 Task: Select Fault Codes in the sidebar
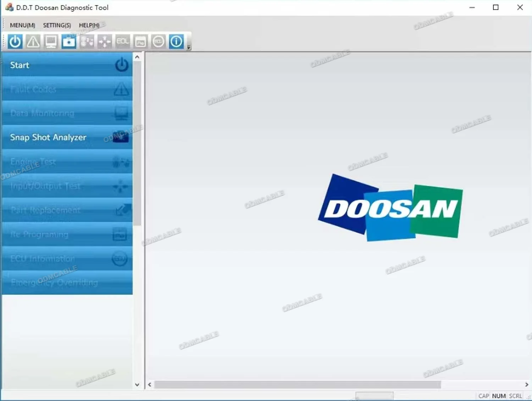coord(67,89)
